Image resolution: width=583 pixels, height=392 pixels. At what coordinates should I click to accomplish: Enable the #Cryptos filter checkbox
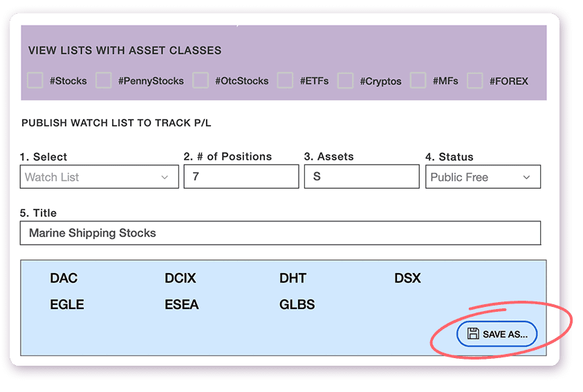tap(345, 80)
